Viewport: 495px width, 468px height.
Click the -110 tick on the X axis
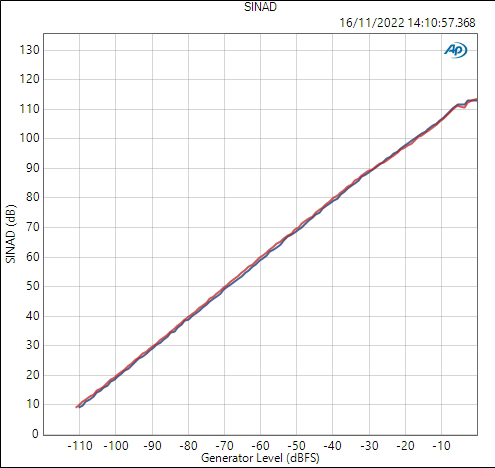[x=80, y=446]
